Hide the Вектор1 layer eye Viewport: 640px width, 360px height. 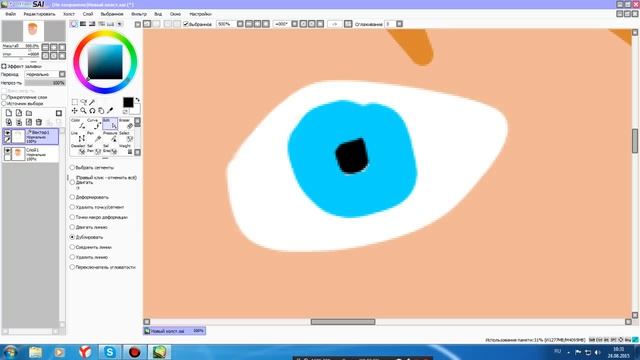point(7,133)
